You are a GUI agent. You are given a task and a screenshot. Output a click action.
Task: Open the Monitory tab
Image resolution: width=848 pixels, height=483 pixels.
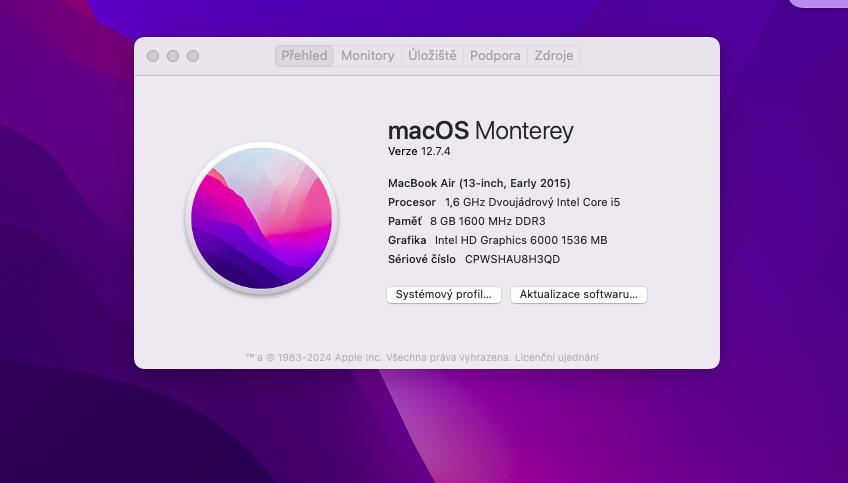click(x=368, y=56)
